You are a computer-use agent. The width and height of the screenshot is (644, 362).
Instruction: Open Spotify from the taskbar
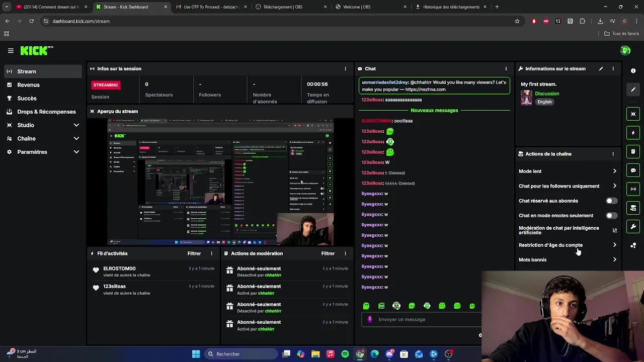click(x=345, y=354)
